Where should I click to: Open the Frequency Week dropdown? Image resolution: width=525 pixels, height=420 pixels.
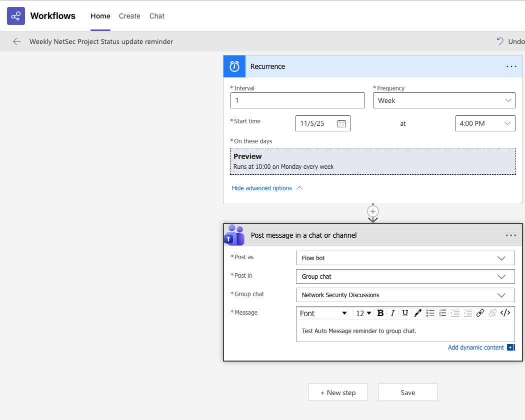444,100
